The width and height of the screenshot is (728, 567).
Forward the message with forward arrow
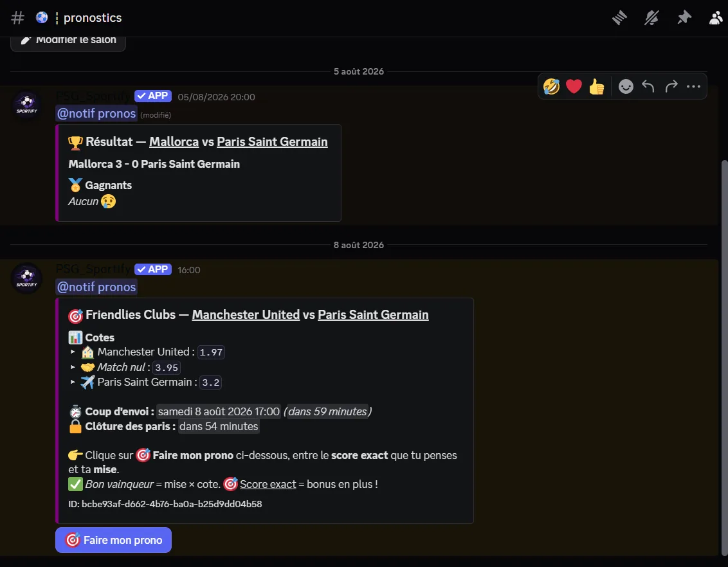[x=671, y=86]
